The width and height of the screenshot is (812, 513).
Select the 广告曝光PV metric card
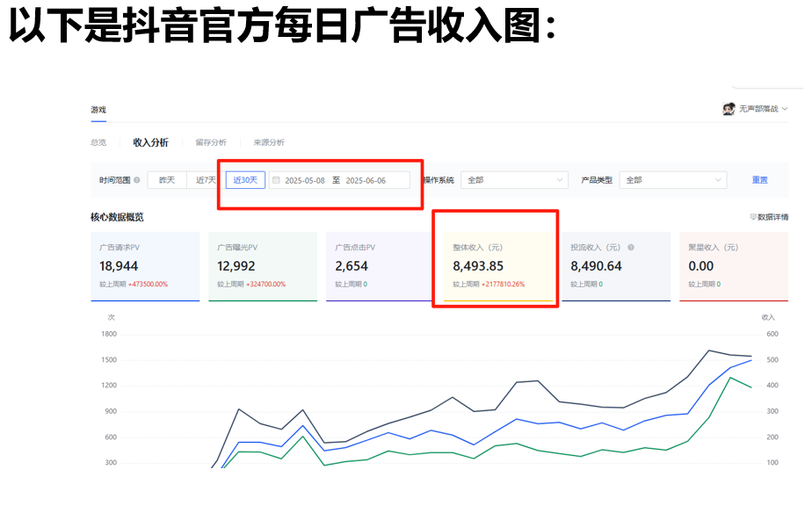(x=263, y=266)
